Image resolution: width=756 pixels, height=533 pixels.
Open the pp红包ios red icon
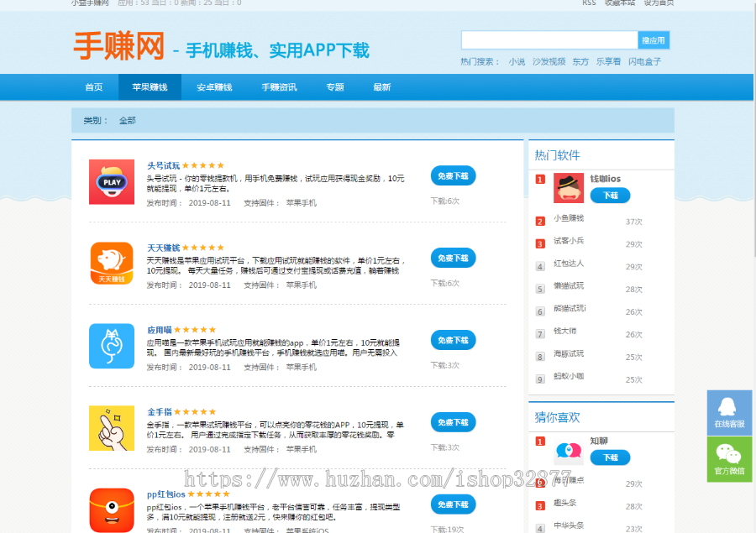tap(112, 509)
